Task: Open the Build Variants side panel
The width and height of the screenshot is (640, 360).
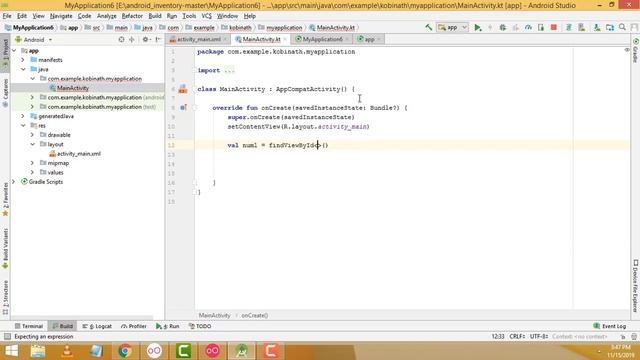Action: tap(5, 249)
